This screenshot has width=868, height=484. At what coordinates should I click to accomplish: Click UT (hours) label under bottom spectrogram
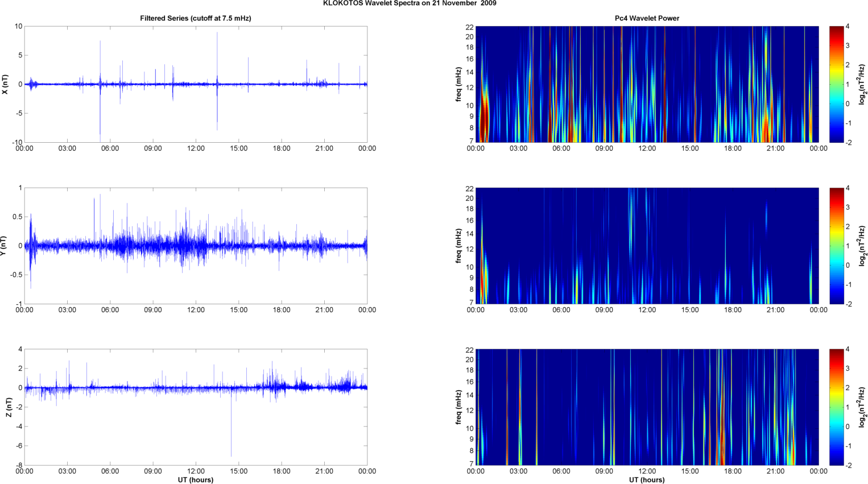tap(647, 479)
